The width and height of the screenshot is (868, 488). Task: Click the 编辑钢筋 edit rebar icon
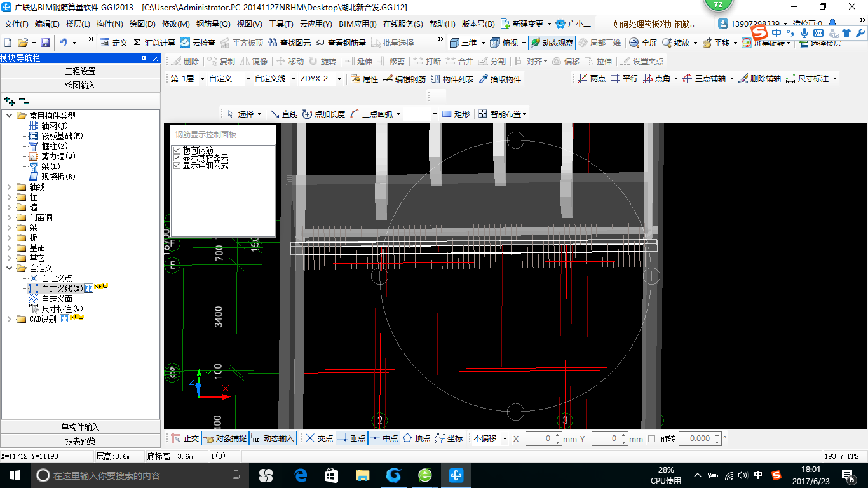[404, 79]
